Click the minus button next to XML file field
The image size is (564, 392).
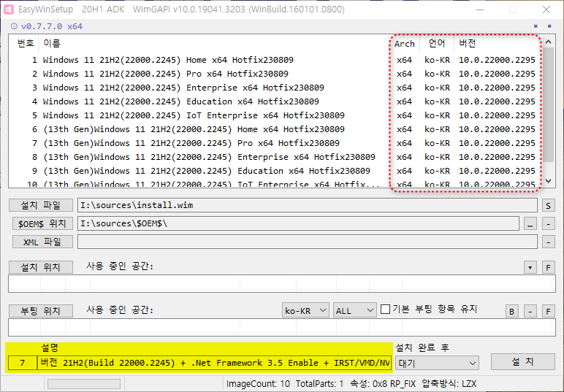click(548, 242)
